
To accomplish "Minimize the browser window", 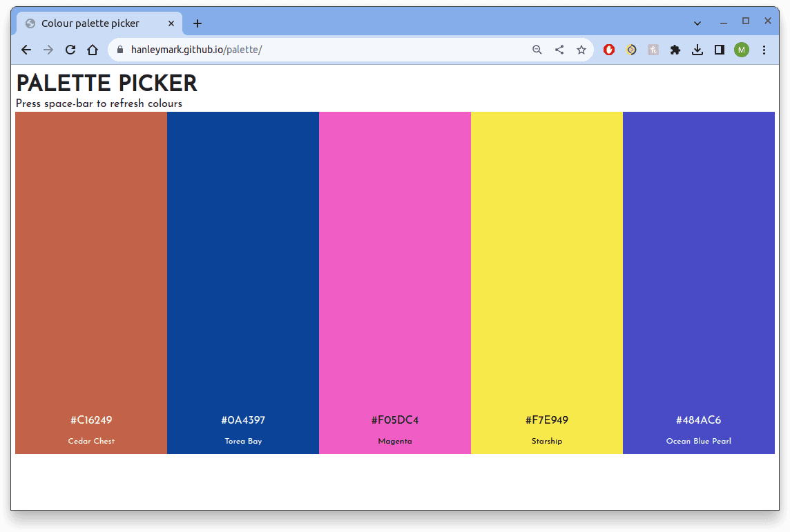I will click(x=724, y=22).
